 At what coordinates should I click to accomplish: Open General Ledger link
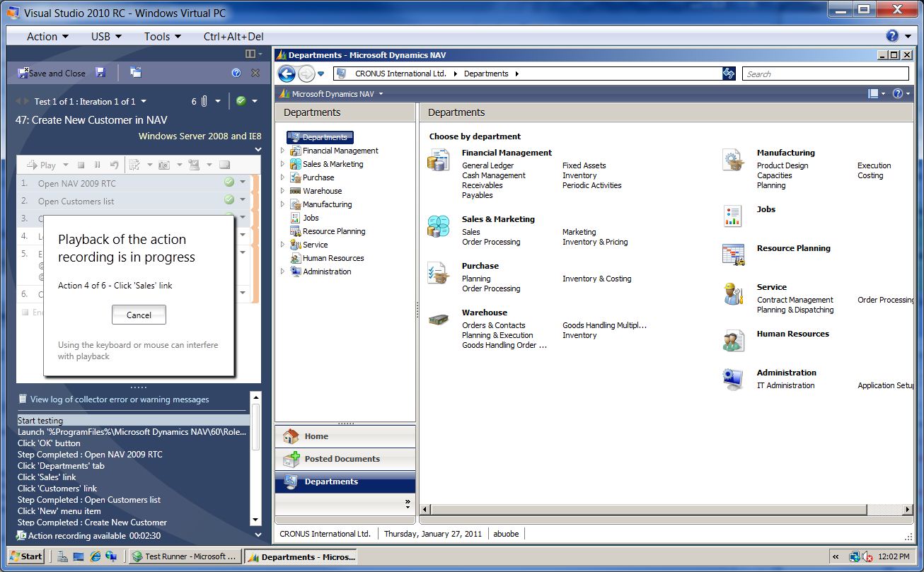pos(488,165)
